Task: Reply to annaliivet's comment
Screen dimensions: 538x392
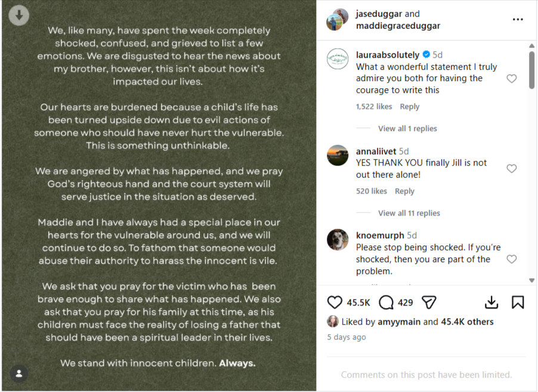Action: pos(404,191)
